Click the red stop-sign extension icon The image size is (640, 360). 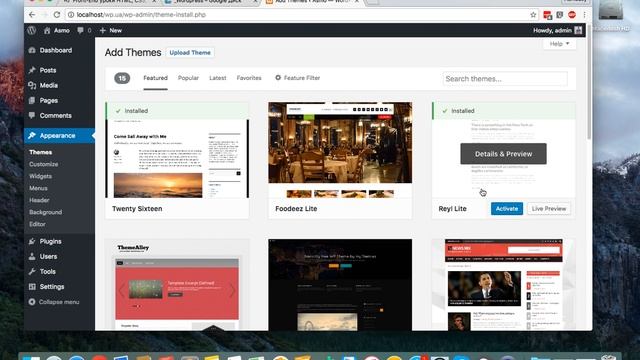[x=572, y=15]
